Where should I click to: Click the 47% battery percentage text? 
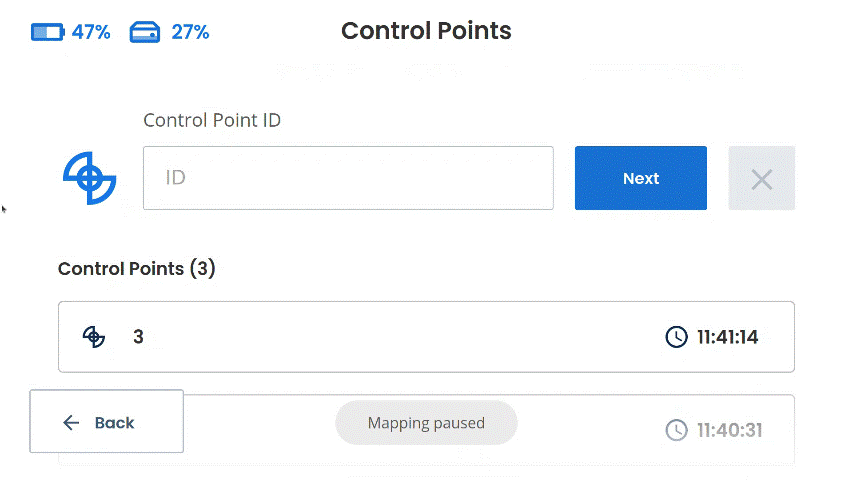(91, 32)
